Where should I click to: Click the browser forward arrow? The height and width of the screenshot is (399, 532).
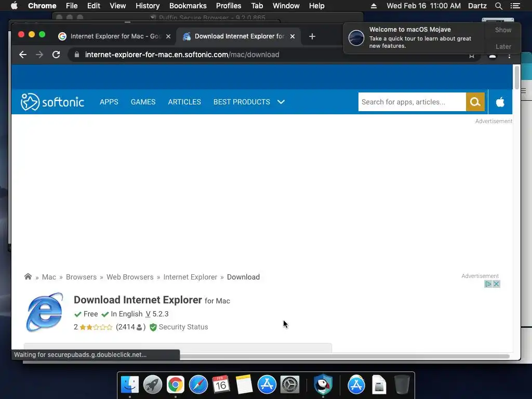(39, 55)
